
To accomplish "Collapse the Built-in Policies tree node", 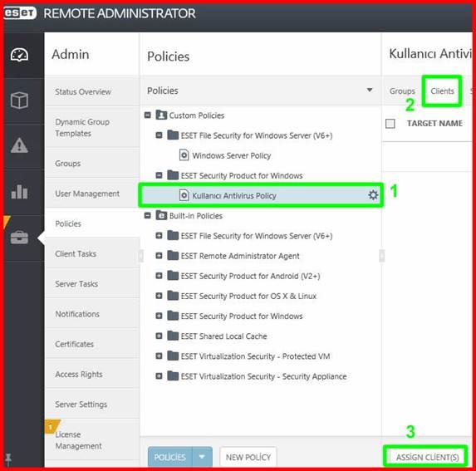I will [x=148, y=215].
